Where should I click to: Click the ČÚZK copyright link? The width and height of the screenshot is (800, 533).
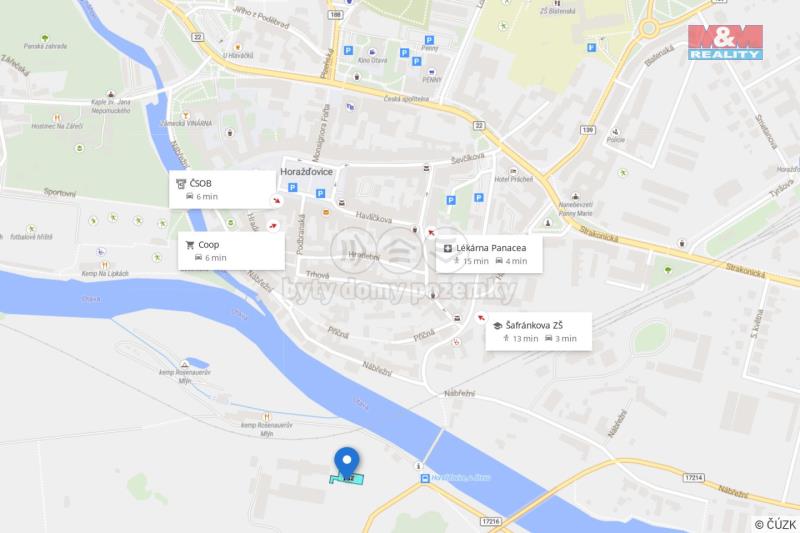pyautogui.click(x=775, y=524)
